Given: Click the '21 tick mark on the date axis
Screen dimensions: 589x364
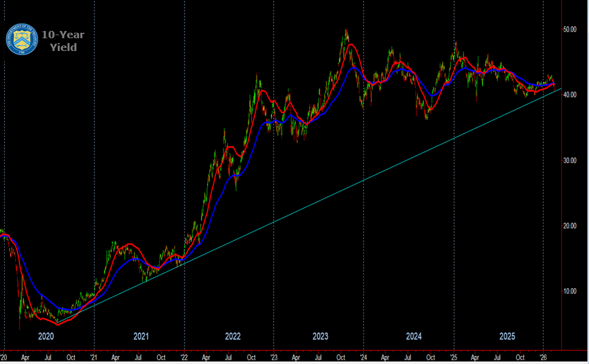Looking at the screenshot, I should 93,358.
